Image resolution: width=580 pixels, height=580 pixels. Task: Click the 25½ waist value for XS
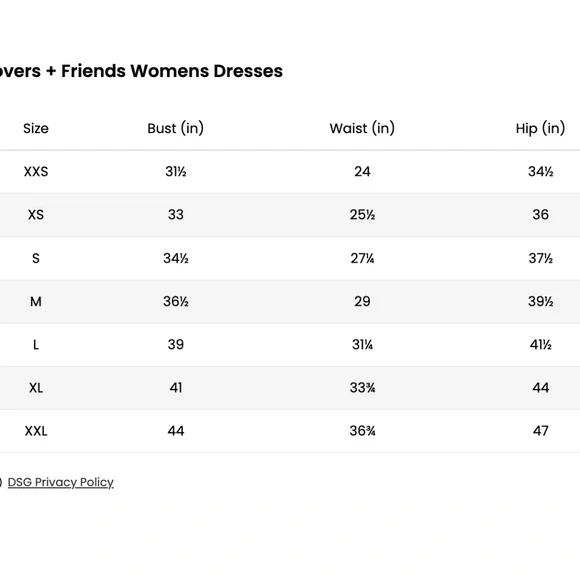(362, 215)
